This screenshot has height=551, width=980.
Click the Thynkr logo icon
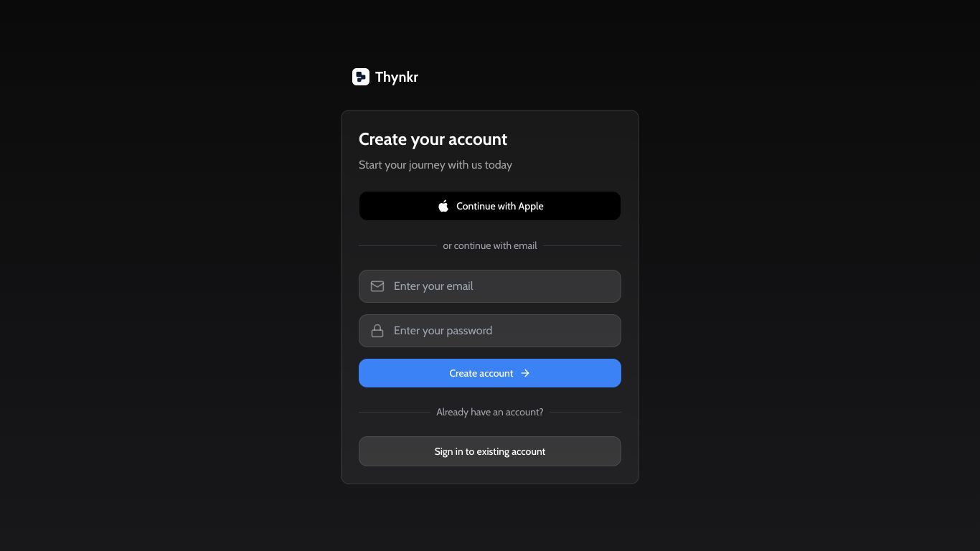point(361,77)
